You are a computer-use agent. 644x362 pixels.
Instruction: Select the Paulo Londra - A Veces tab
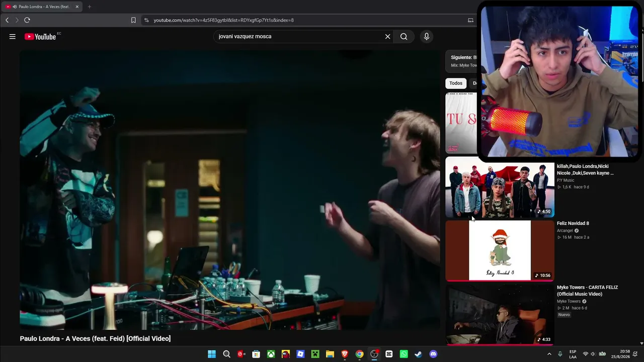(41, 7)
